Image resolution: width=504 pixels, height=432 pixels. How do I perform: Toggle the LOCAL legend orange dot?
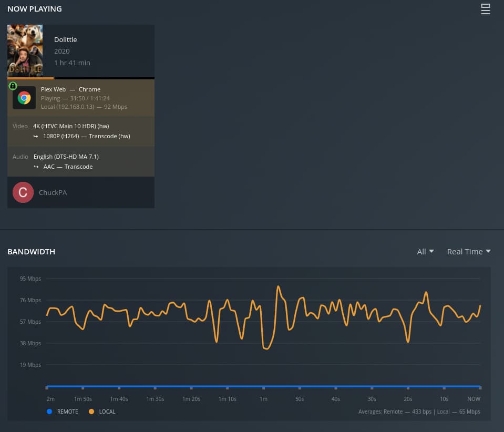click(x=91, y=412)
